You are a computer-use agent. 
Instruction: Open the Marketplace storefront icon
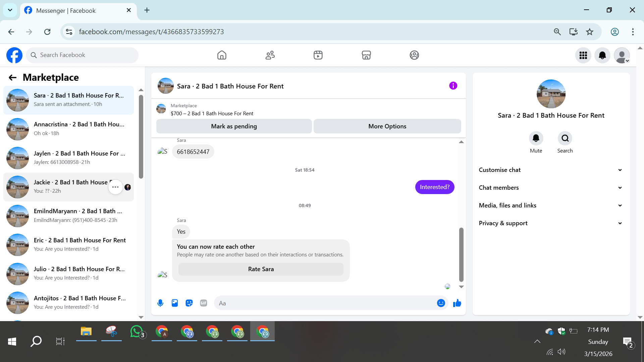(366, 55)
